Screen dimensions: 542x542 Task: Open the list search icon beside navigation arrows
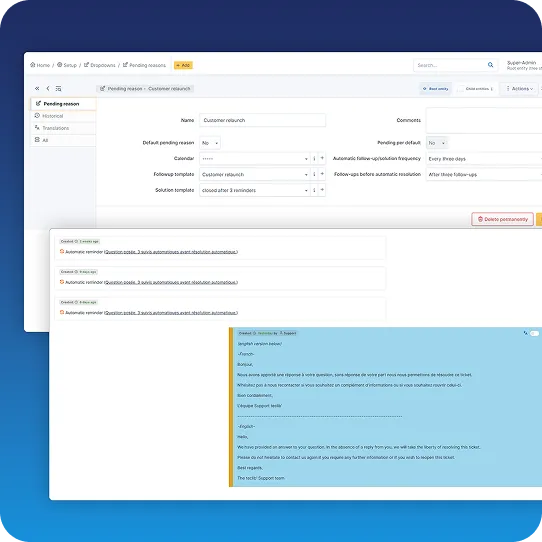coord(58,89)
